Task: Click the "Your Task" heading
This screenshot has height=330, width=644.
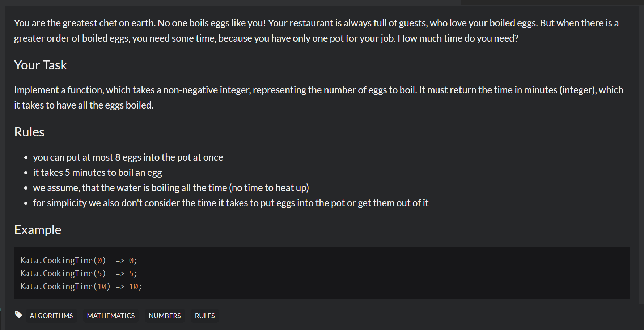Action: coord(41,65)
